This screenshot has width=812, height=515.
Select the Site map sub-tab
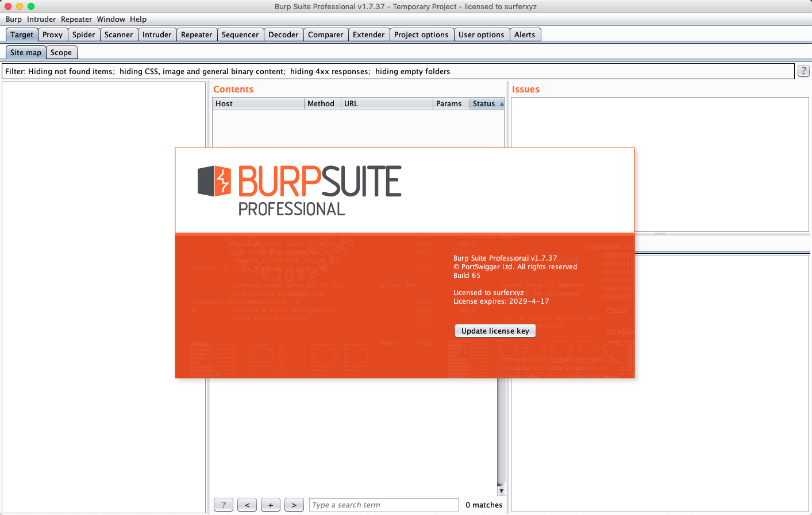click(26, 52)
